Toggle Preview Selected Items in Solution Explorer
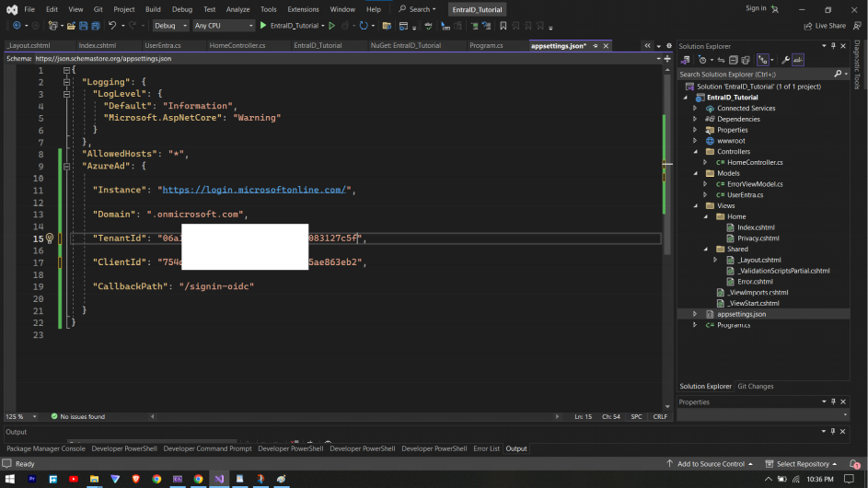868x488 pixels. click(797, 60)
